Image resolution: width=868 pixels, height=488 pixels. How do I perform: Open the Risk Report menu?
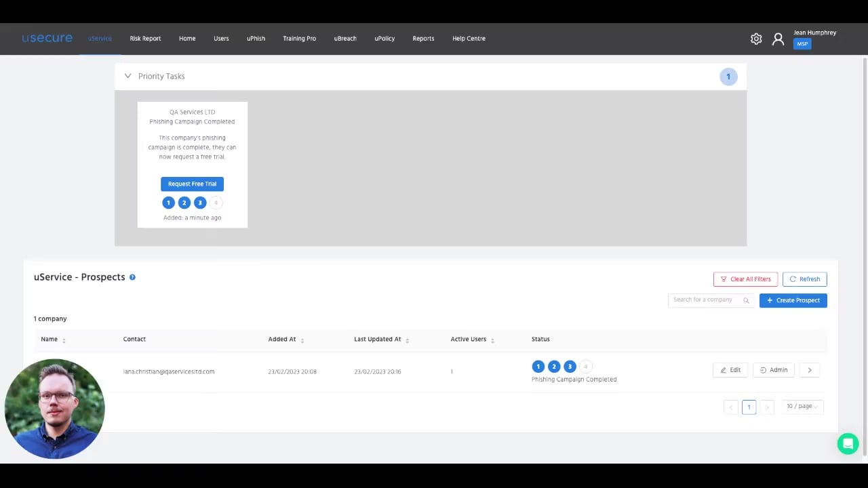pos(145,39)
